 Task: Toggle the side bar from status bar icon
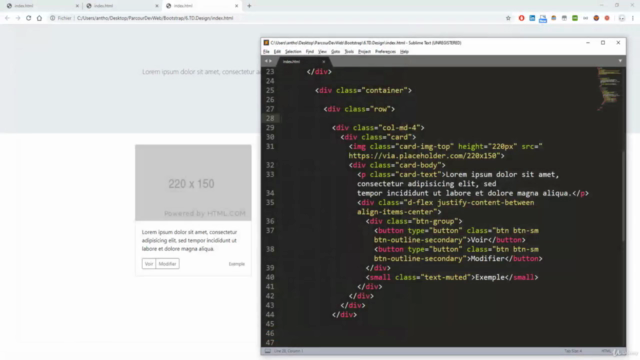pyautogui.click(x=268, y=351)
